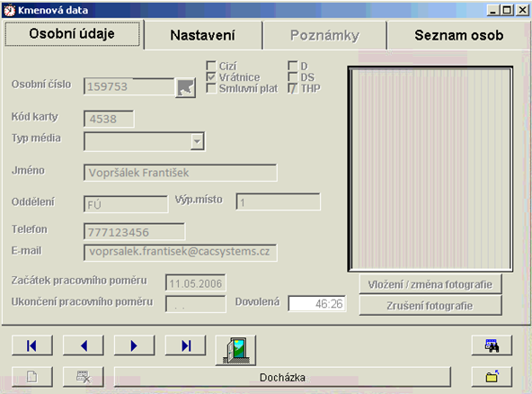Toggle the Cizí checkbox
532x394 pixels.
coord(211,66)
